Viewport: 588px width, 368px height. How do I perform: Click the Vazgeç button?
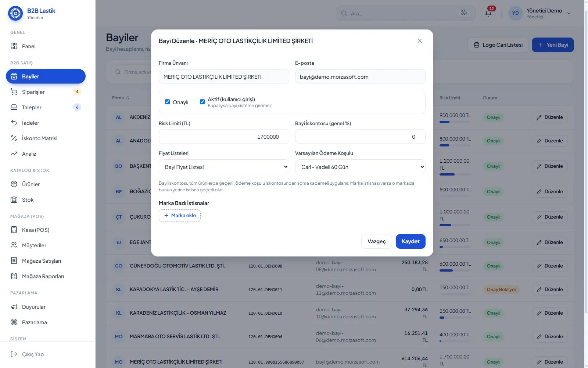(x=377, y=241)
